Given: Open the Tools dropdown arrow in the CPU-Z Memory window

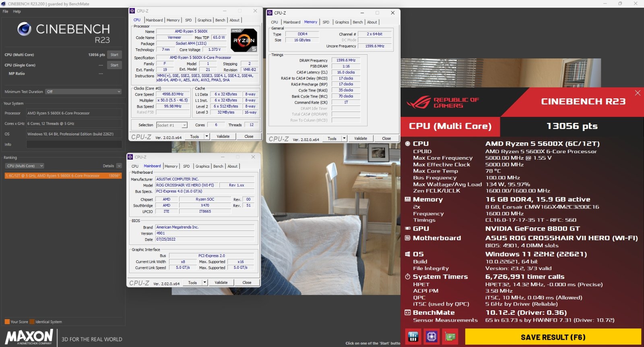Looking at the screenshot, I should 344,139.
